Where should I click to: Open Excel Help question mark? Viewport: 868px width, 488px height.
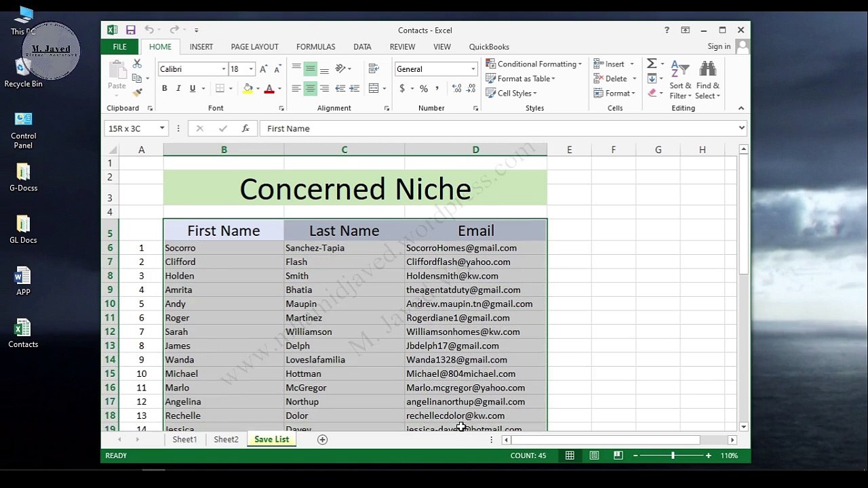click(x=667, y=30)
